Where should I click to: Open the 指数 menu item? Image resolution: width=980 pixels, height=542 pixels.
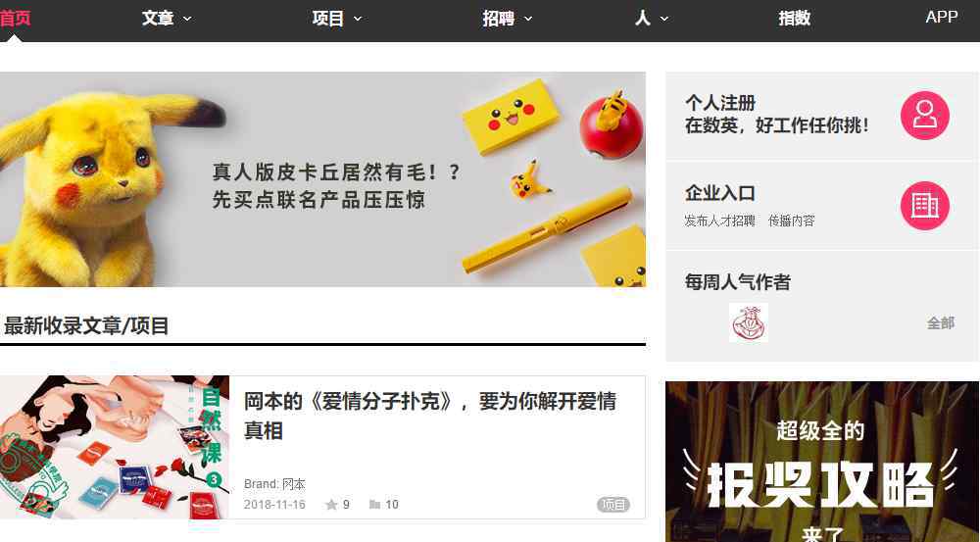coord(795,18)
